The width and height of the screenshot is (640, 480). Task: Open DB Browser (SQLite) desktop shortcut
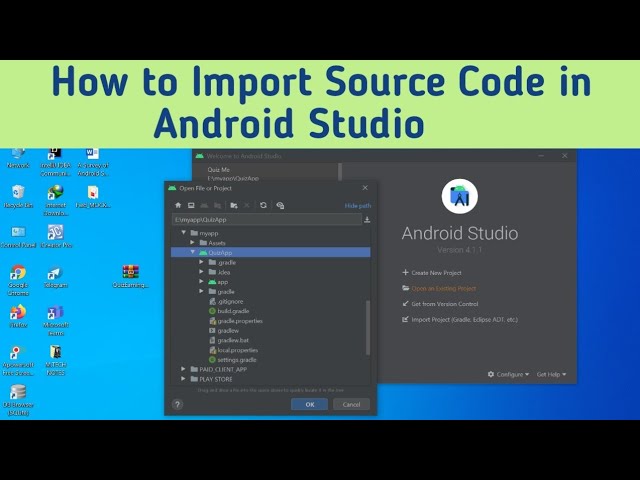(x=18, y=400)
